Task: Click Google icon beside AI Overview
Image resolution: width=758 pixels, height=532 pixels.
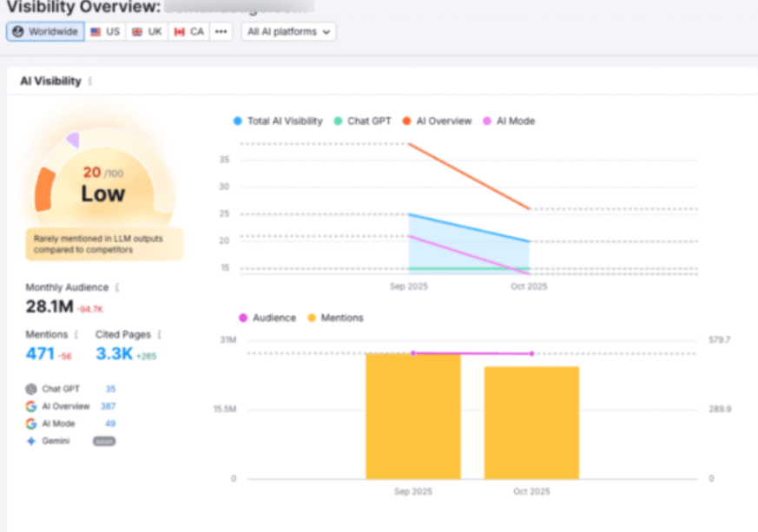Action: (31, 406)
